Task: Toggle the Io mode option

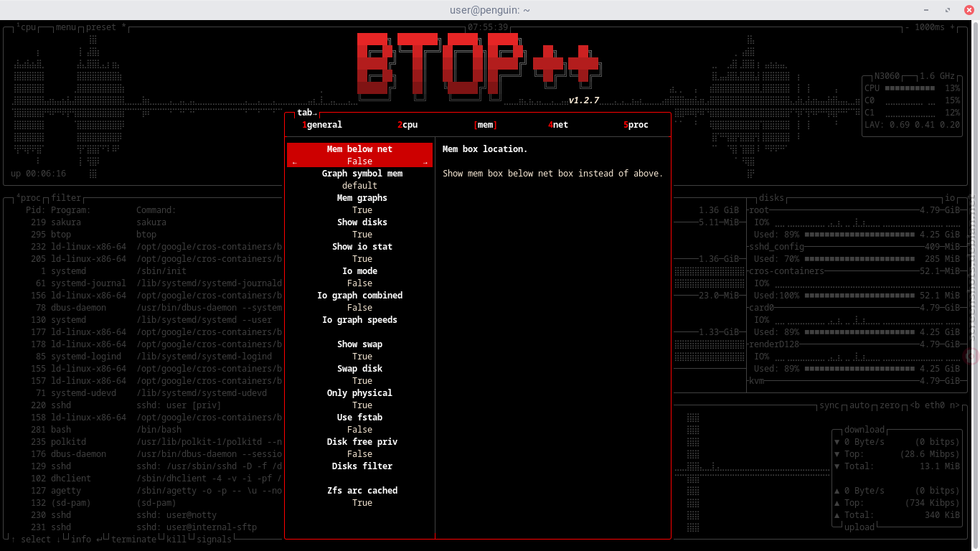Action: click(x=360, y=277)
